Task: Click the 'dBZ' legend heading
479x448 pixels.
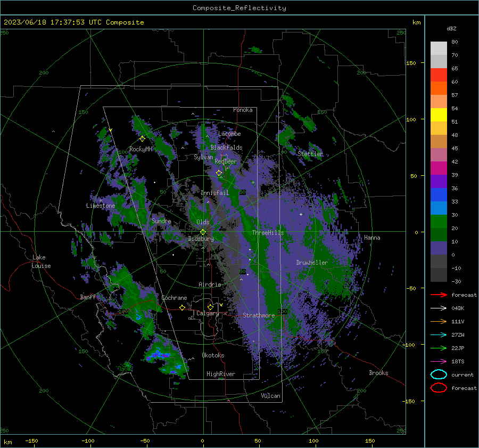Action: click(x=451, y=28)
